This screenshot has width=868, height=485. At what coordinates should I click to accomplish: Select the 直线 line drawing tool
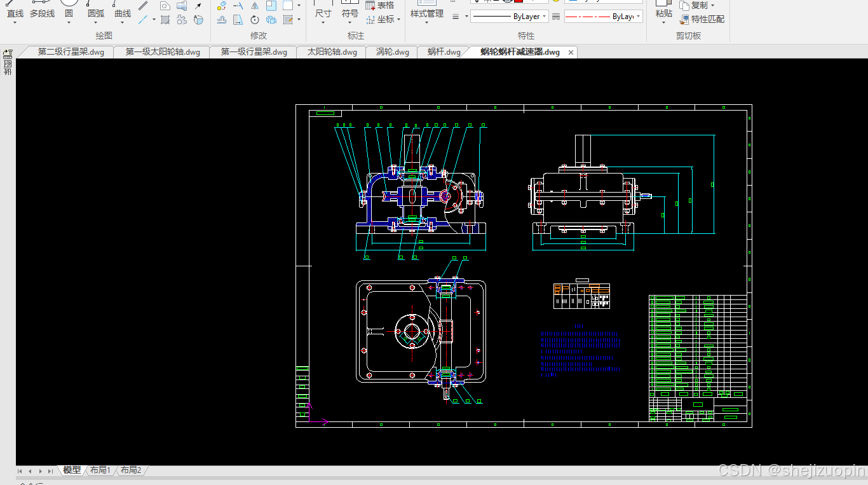tap(15, 11)
